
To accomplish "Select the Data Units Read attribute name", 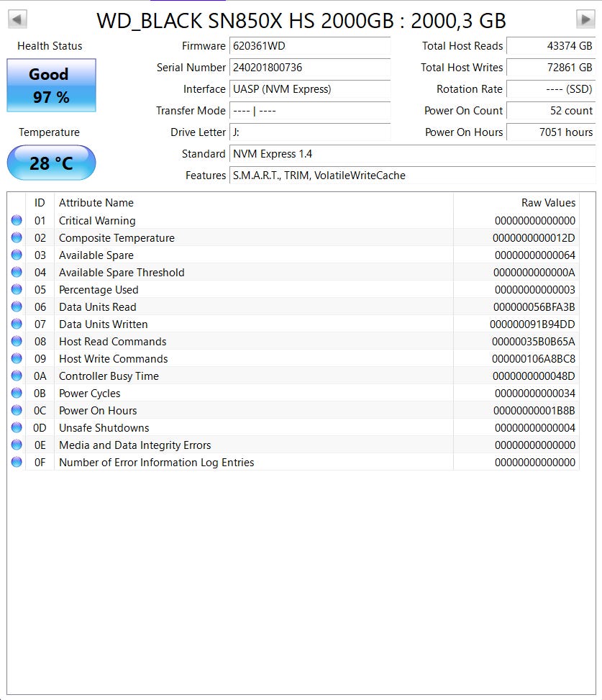I will (x=98, y=307).
